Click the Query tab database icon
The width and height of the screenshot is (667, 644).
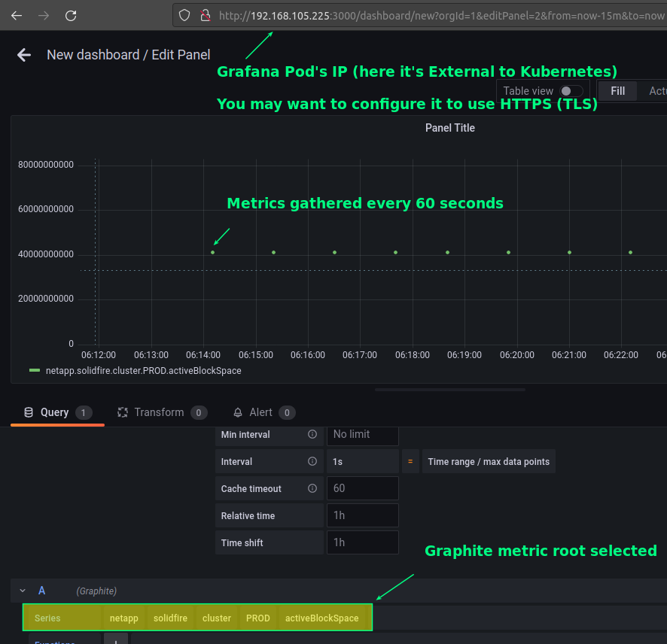29,412
